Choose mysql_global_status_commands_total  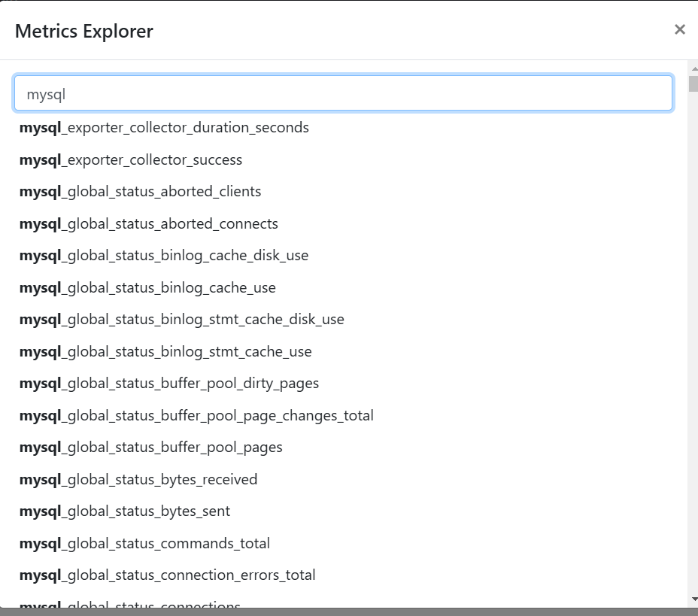coord(144,544)
